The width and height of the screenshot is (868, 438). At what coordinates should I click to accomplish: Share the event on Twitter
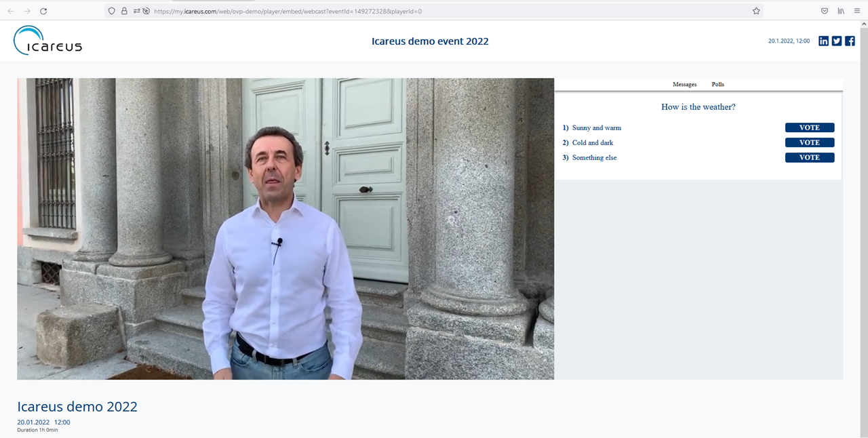837,41
